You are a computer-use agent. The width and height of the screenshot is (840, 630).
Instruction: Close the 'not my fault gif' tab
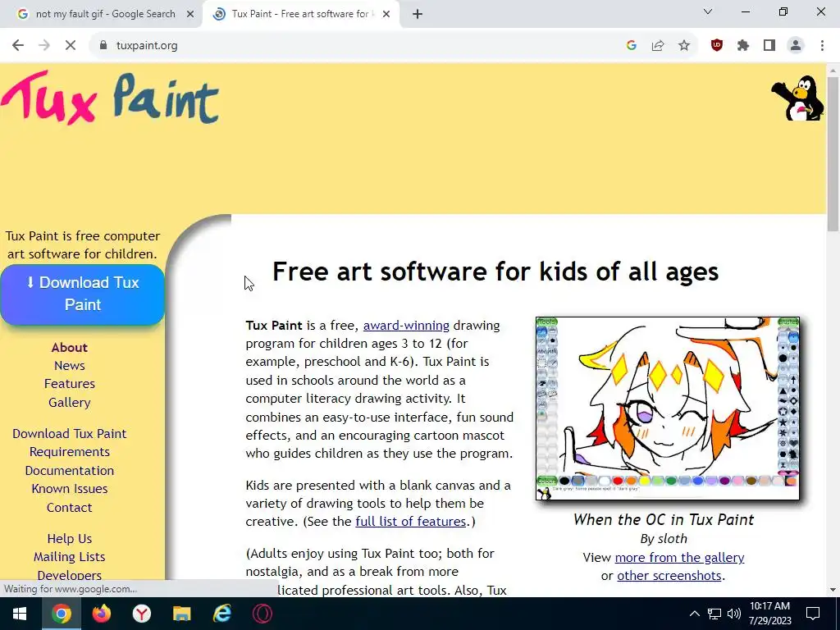[x=190, y=15]
